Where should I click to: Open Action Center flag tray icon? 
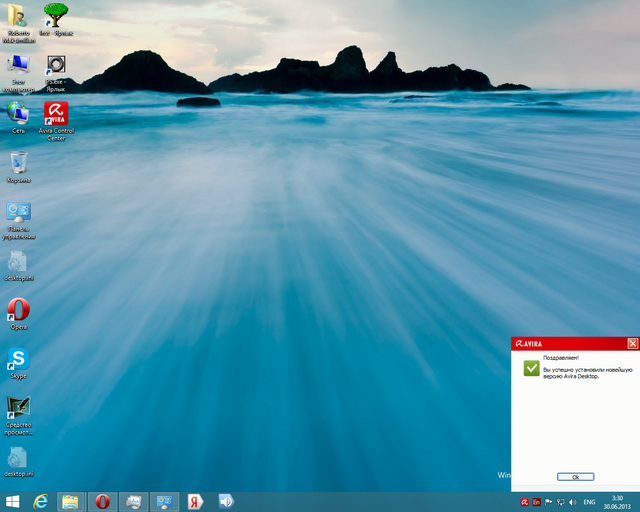coord(549,502)
